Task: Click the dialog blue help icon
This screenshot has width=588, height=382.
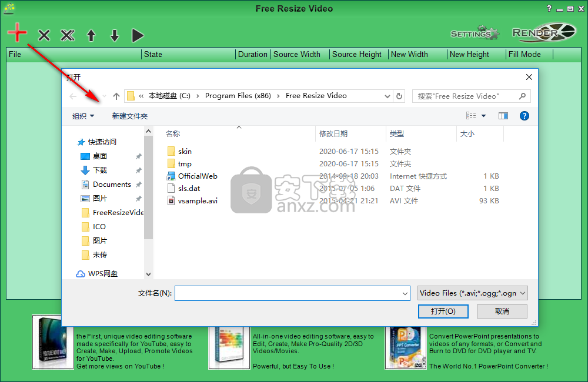Action: pos(524,116)
